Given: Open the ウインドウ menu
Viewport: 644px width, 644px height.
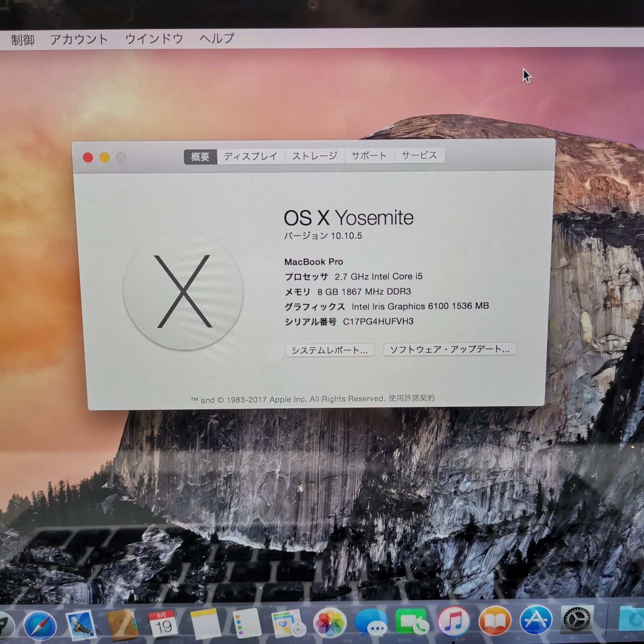Looking at the screenshot, I should click(154, 39).
